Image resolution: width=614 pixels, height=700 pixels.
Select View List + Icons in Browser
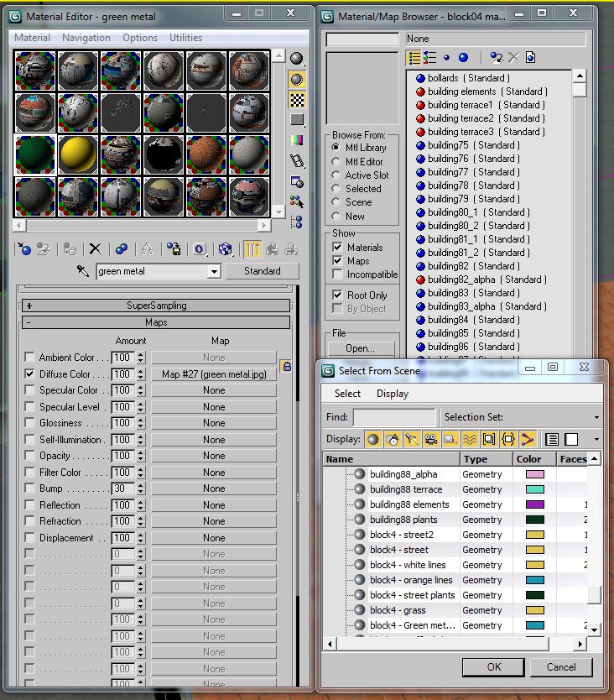pyautogui.click(x=430, y=58)
